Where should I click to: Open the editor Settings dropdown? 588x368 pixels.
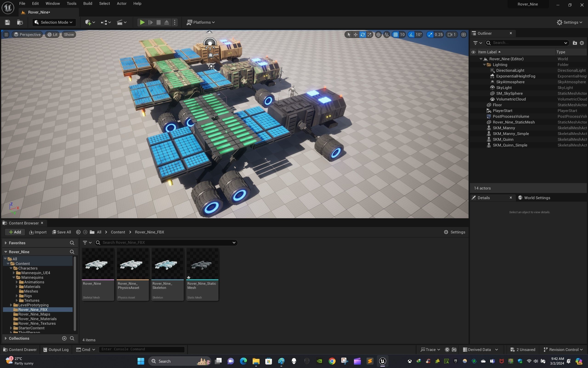point(570,22)
